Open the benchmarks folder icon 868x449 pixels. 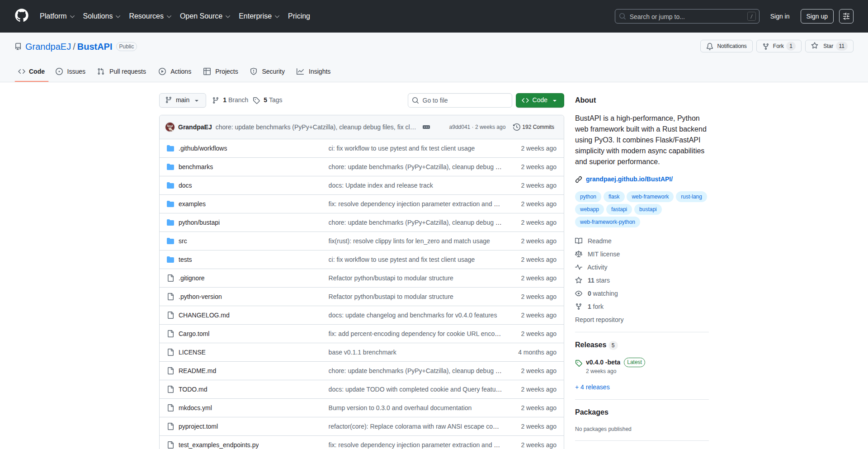pos(170,167)
